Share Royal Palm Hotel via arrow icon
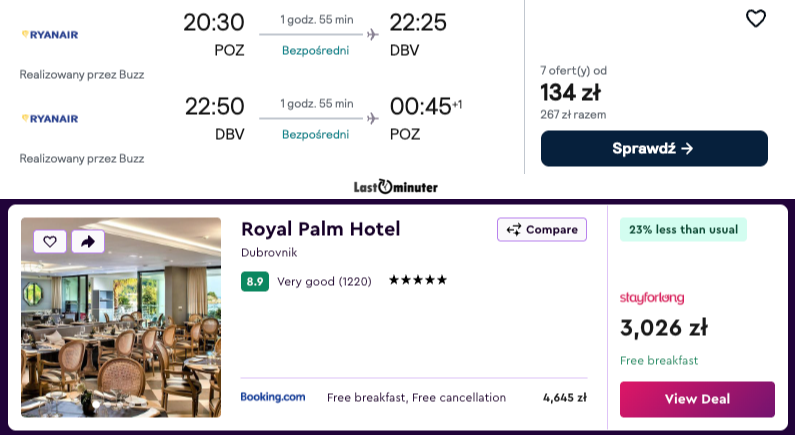 87,241
